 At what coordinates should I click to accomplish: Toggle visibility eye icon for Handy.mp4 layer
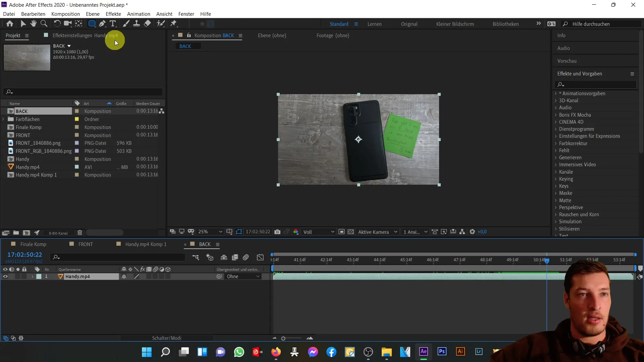tap(5, 276)
